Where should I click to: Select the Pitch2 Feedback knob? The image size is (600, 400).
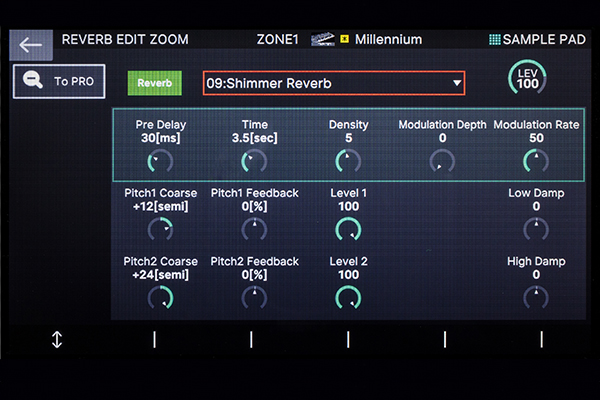[255, 297]
